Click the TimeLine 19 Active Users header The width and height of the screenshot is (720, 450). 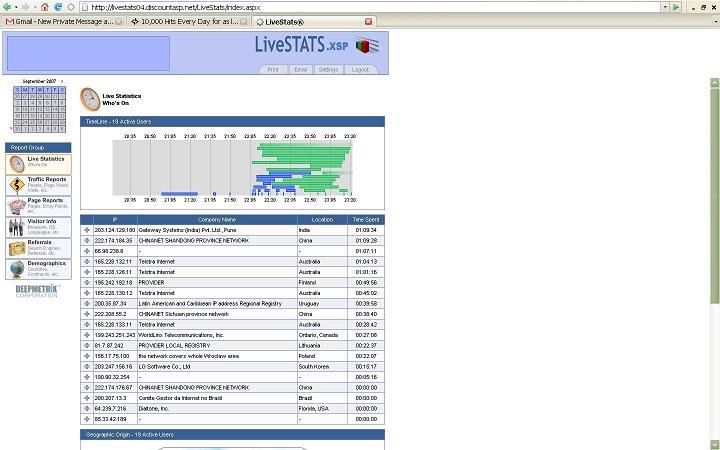coord(232,122)
